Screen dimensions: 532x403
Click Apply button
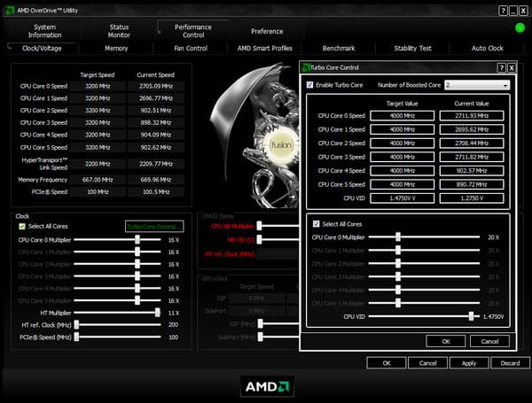point(469,363)
